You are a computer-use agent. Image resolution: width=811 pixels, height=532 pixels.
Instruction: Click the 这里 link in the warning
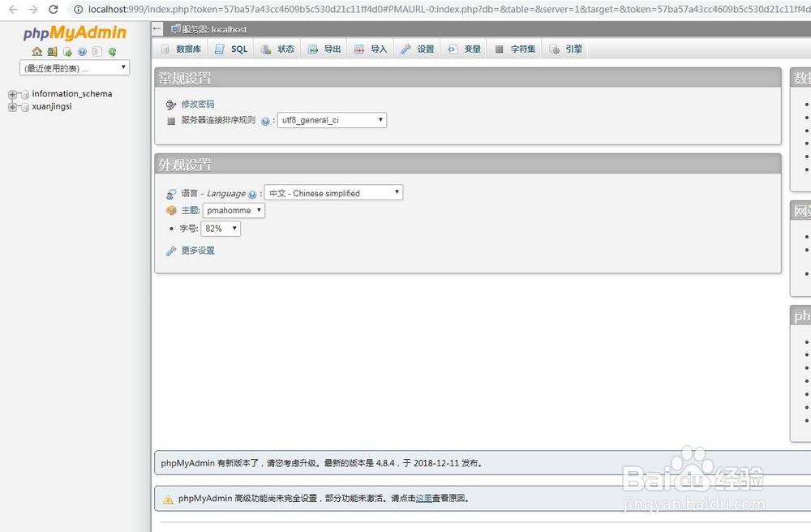point(423,499)
